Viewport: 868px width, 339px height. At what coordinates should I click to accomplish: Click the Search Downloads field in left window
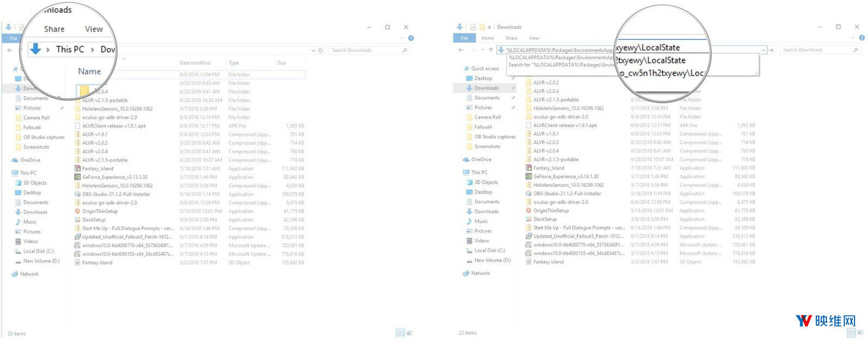click(x=365, y=51)
